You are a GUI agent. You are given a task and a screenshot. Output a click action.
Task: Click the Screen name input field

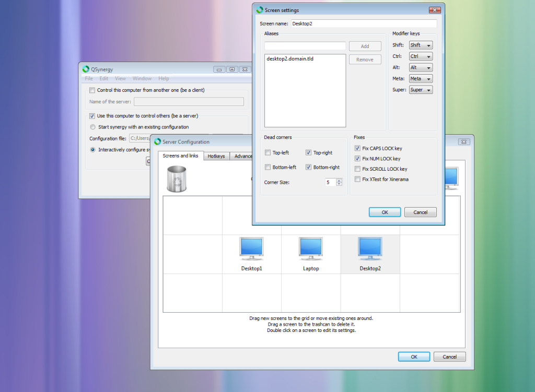pos(364,23)
